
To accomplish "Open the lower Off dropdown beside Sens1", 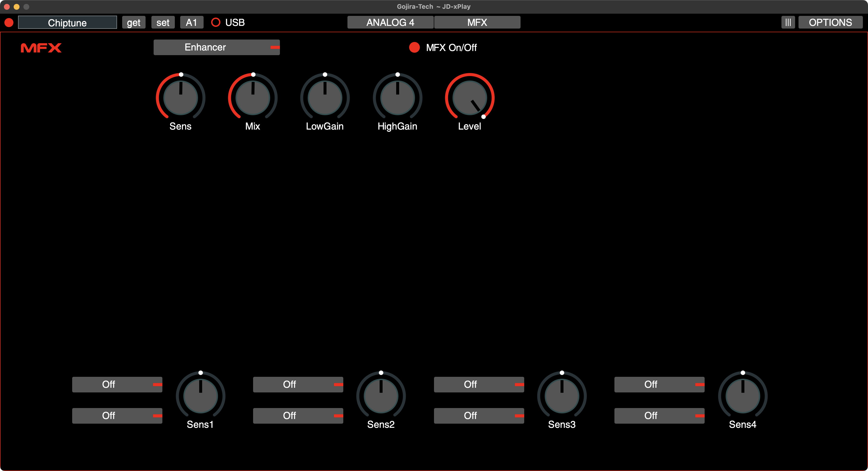I will coord(117,416).
